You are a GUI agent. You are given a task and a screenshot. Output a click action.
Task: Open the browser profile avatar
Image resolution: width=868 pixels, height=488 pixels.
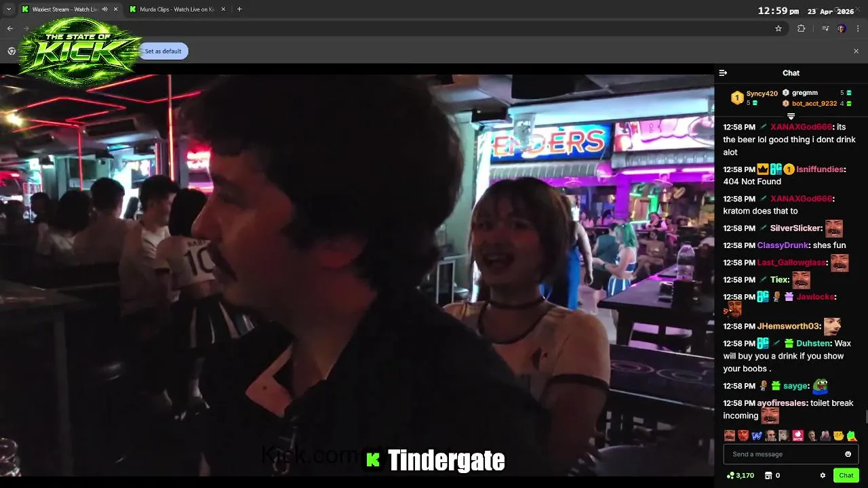tap(842, 28)
